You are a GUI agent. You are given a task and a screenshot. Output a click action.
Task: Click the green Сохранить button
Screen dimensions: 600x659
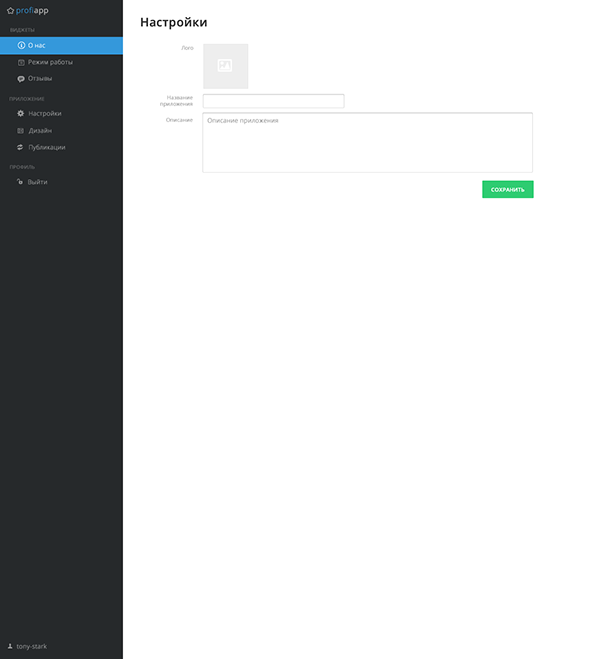pos(508,190)
